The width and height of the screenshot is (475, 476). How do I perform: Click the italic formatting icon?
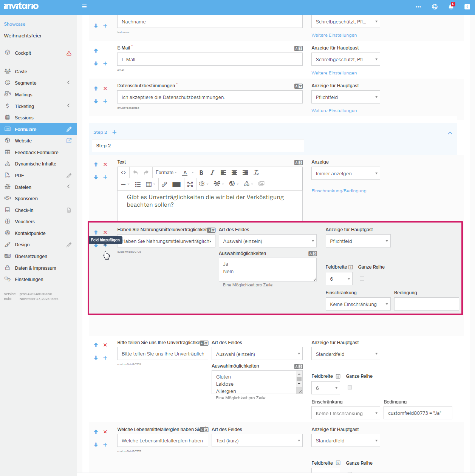212,173
